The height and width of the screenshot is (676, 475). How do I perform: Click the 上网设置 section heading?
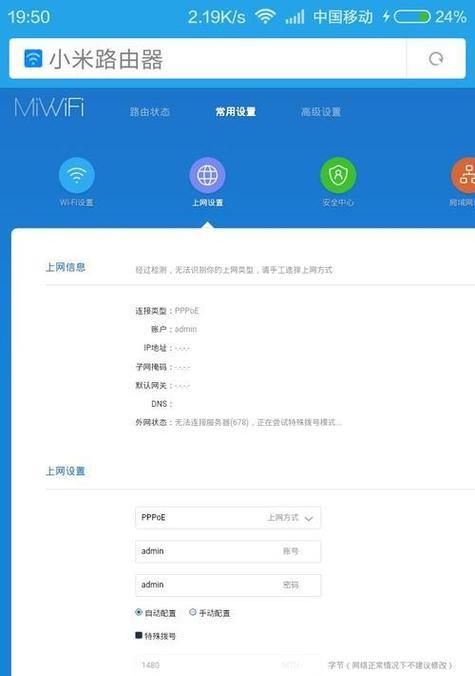(x=66, y=471)
